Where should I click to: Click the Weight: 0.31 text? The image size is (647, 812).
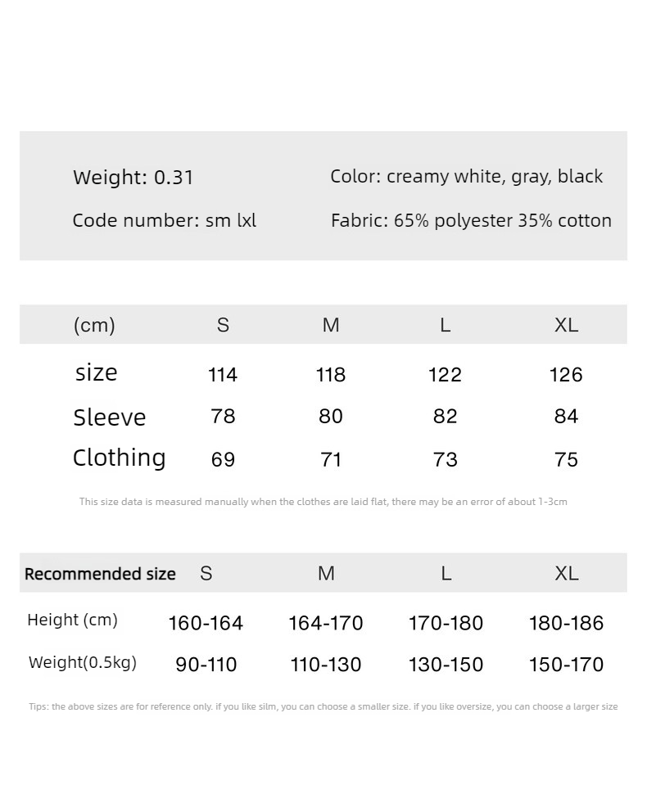tap(133, 177)
